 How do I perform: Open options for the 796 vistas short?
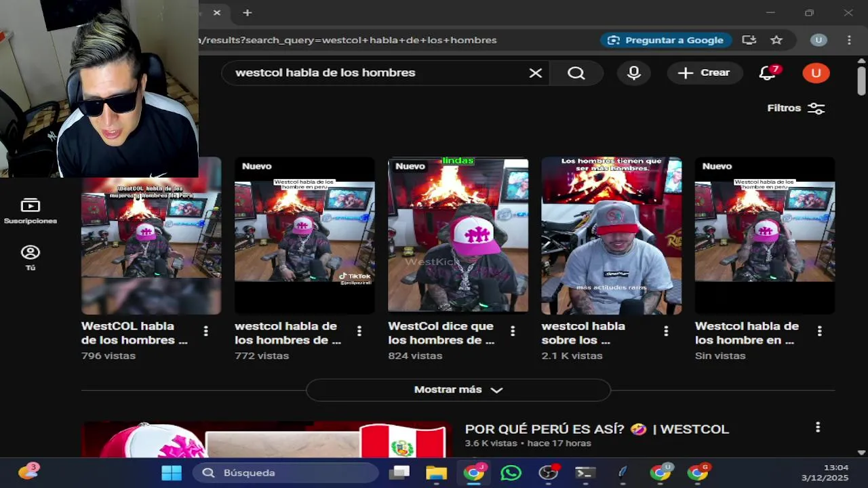click(x=205, y=331)
